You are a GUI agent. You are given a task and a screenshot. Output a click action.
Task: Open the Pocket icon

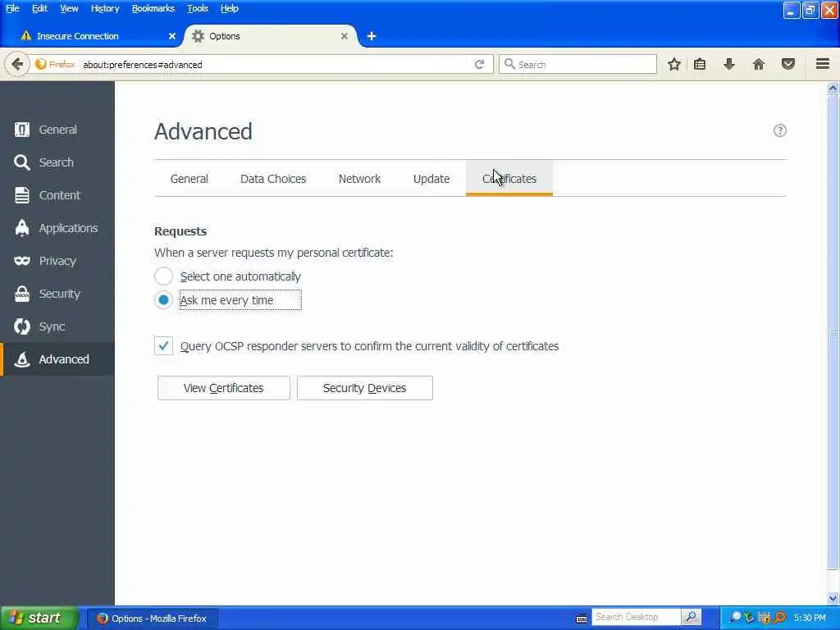point(788,64)
